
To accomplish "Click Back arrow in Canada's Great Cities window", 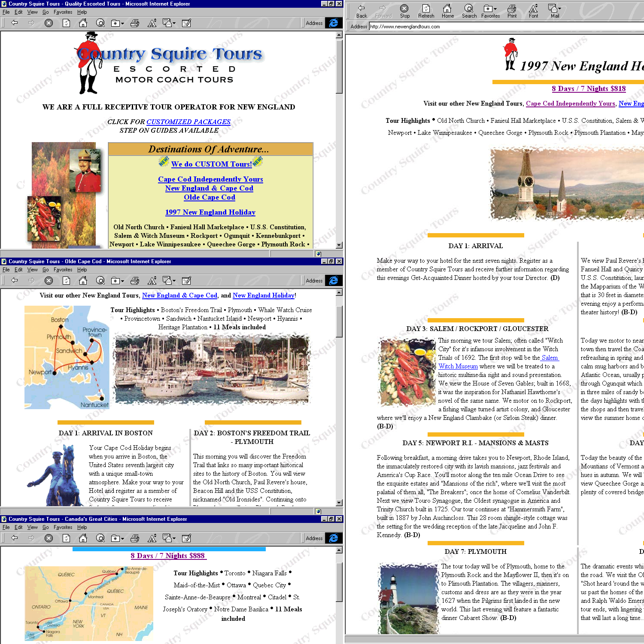I will [x=15, y=538].
